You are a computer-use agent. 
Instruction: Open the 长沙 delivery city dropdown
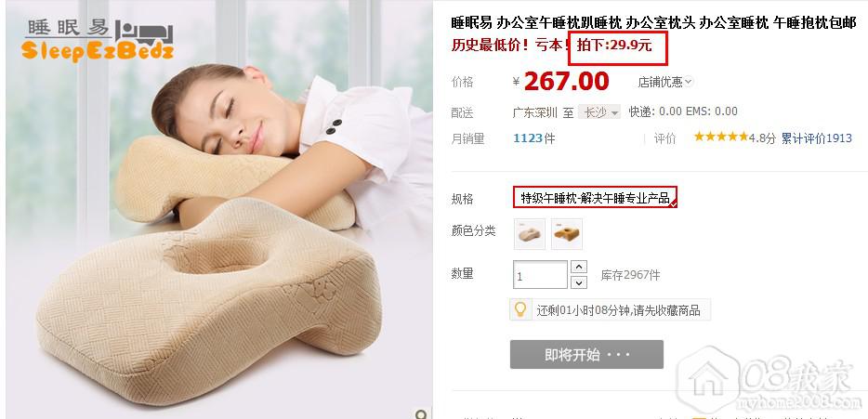tap(599, 111)
